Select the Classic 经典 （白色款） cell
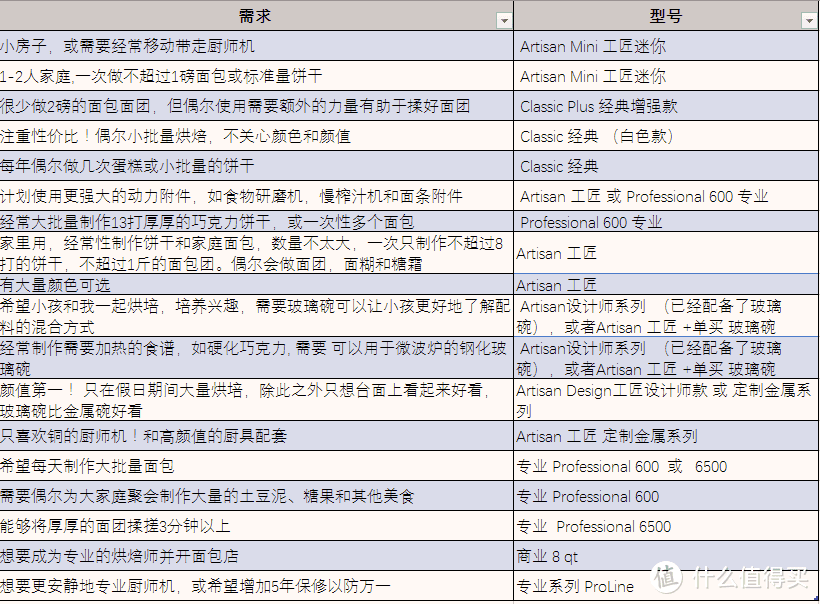The height and width of the screenshot is (604, 820). click(x=666, y=136)
